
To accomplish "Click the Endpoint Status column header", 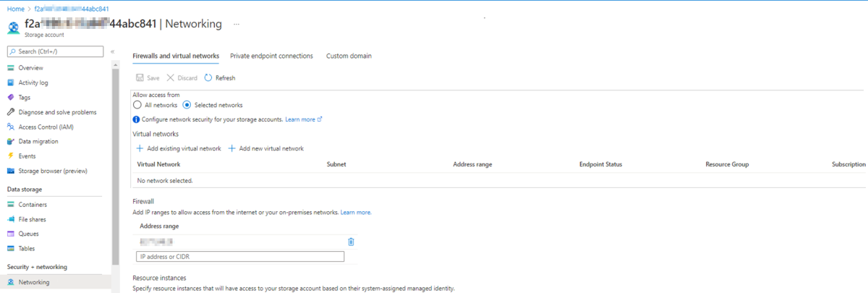I will point(600,164).
